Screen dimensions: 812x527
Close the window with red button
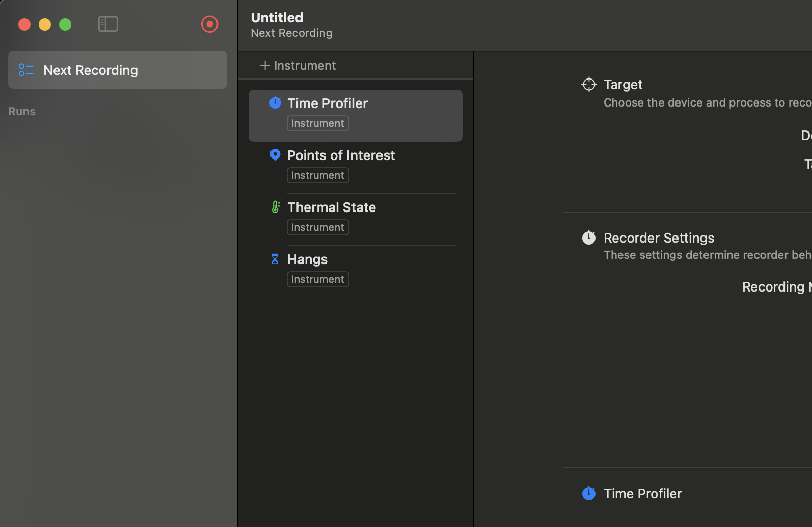[x=24, y=24]
